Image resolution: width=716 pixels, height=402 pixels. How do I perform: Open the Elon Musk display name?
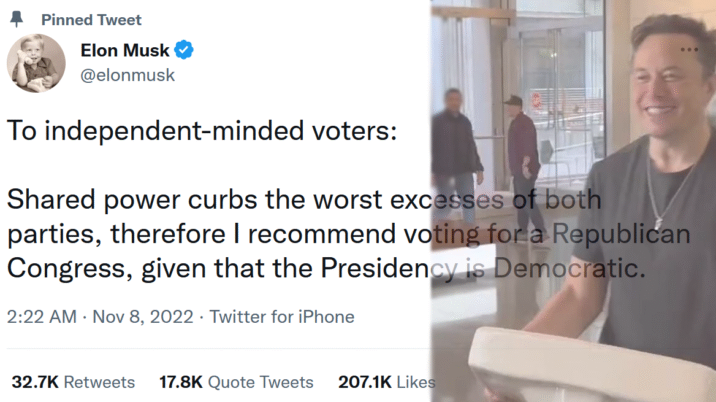click(x=124, y=50)
